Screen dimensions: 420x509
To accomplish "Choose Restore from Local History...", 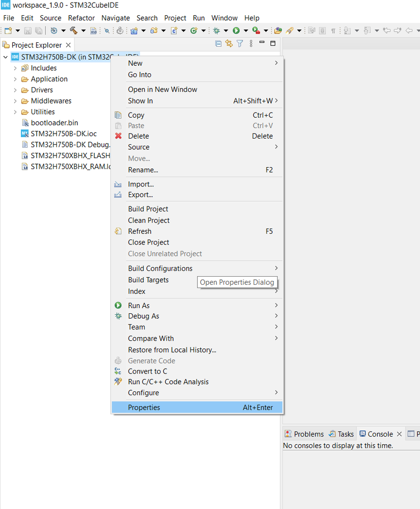I will click(197, 350).
